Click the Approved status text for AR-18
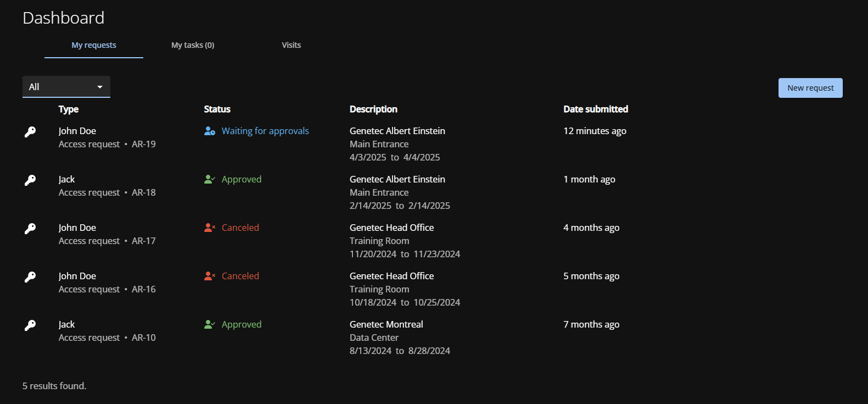 [242, 179]
